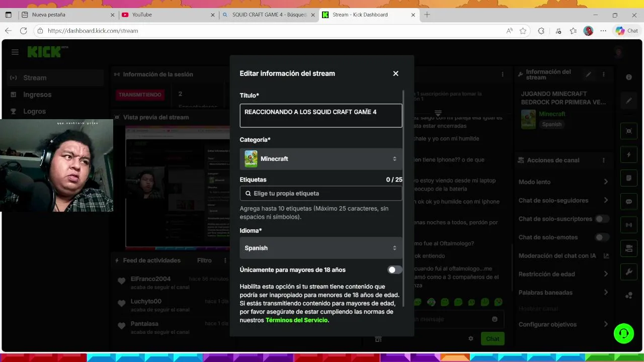The height and width of the screenshot is (362, 644).
Task: Open Información del stream options menu
Action: click(x=604, y=74)
